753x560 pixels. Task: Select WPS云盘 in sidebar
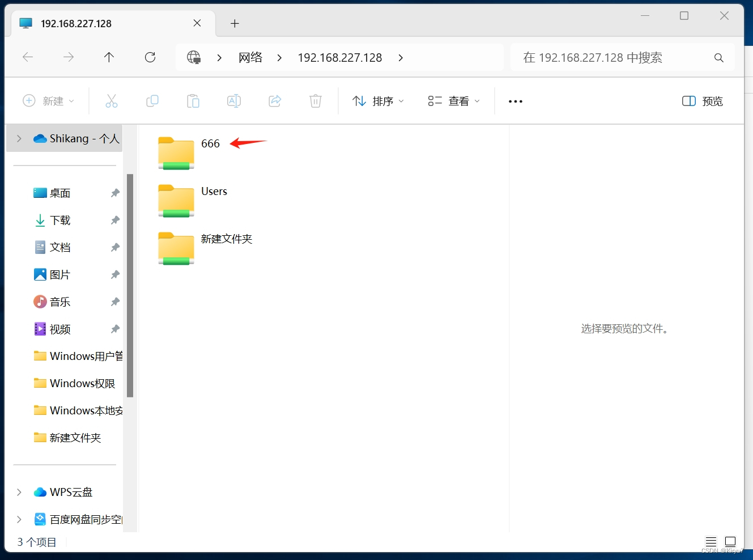click(63, 493)
